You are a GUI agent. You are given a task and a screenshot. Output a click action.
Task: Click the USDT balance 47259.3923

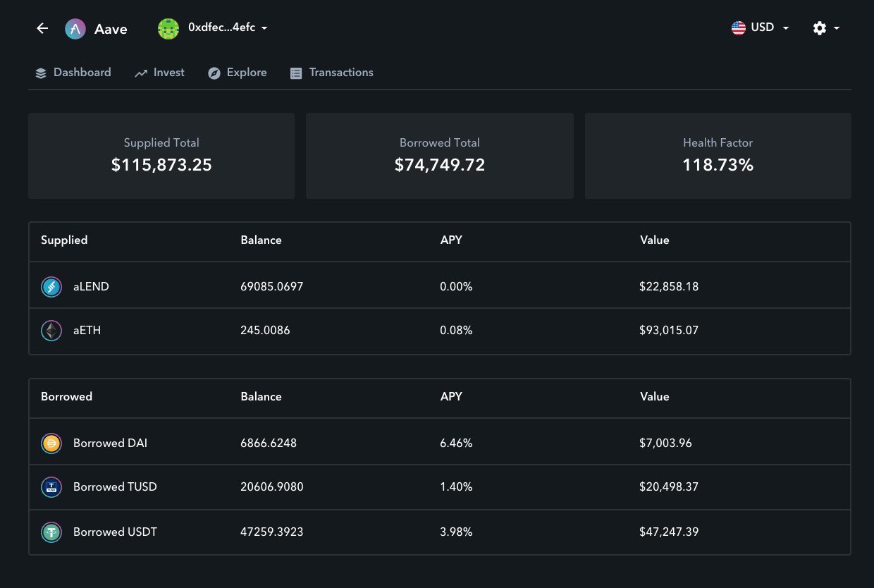tap(272, 532)
